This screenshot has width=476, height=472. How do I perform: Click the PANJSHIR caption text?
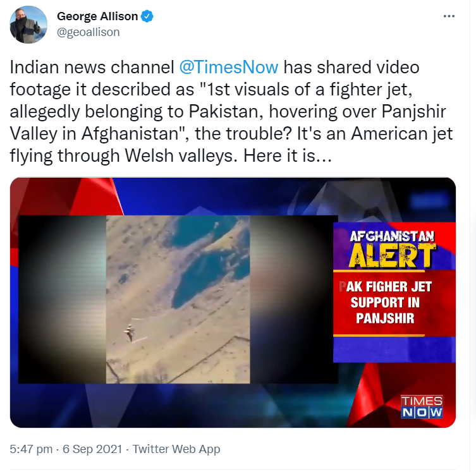tap(385, 318)
